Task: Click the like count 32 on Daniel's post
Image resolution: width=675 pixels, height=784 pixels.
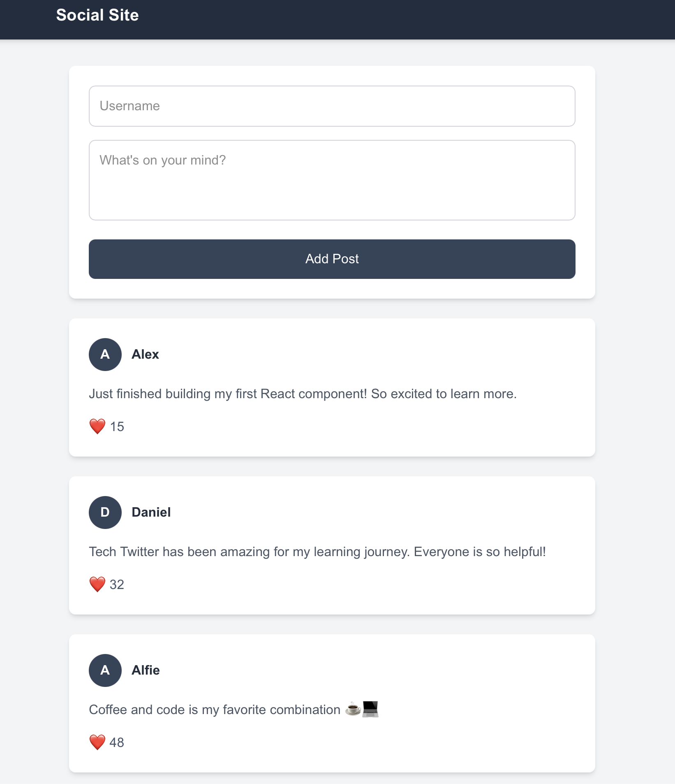Action: pos(117,584)
